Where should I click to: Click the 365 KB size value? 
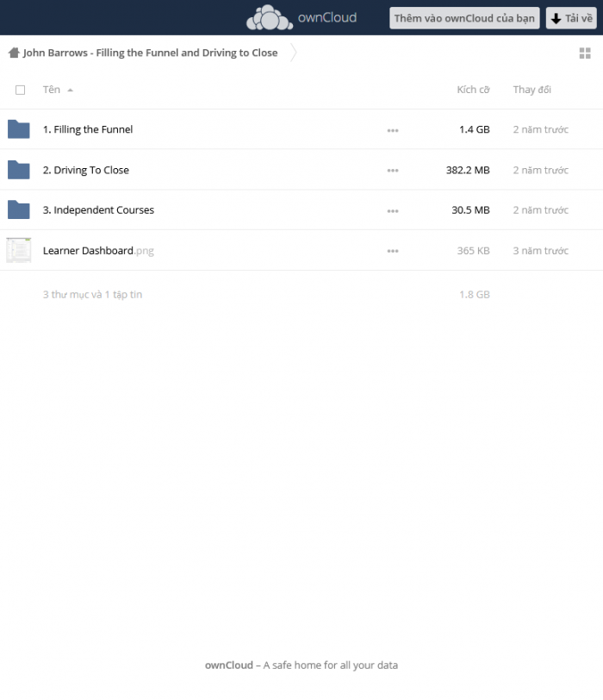[473, 251]
